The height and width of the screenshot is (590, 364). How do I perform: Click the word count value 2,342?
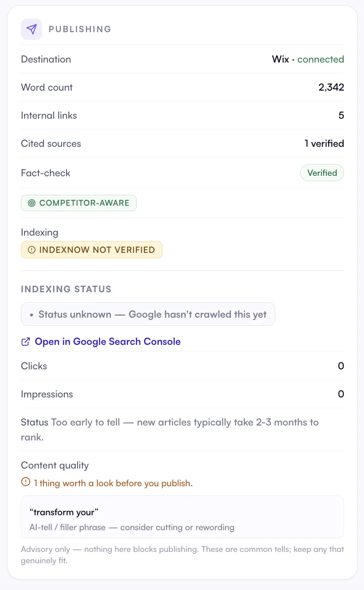(331, 87)
